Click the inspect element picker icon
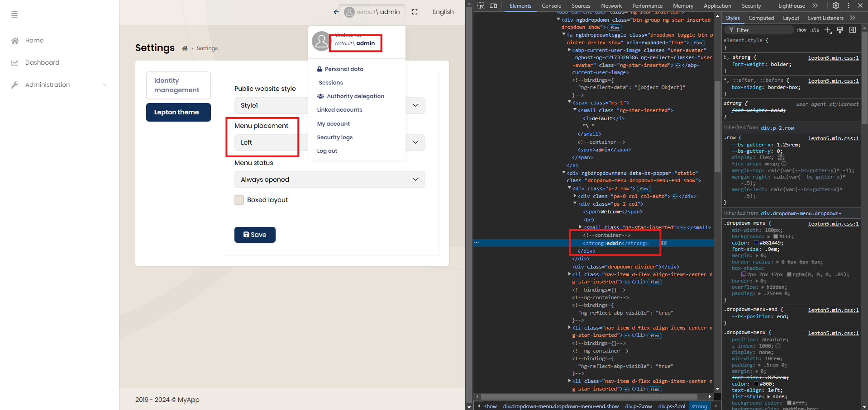Image resolution: width=868 pixels, height=410 pixels. point(481,6)
